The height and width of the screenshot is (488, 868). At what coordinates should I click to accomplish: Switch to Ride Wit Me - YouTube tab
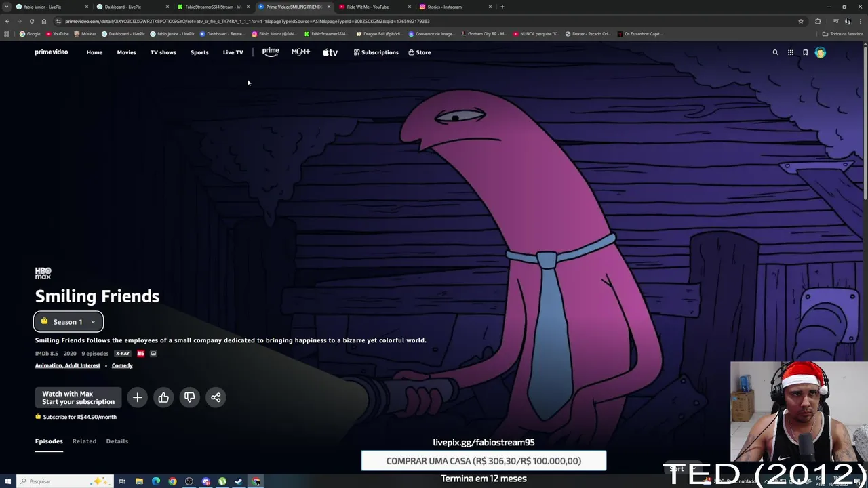(375, 7)
